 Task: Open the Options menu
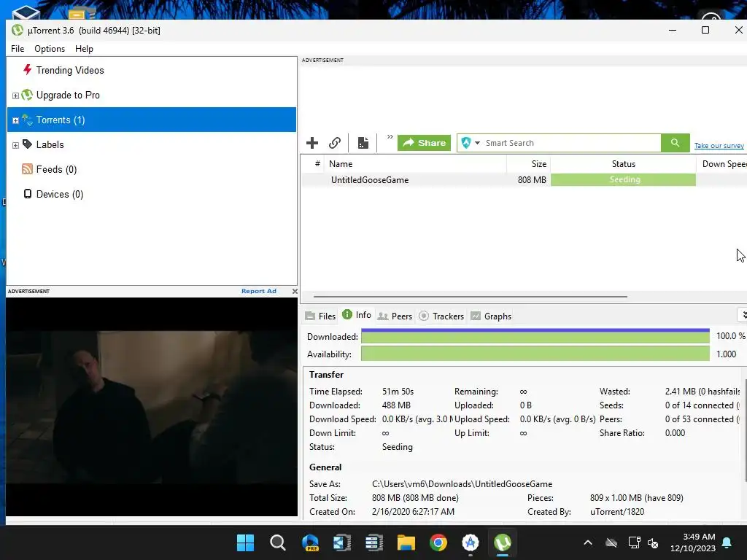[50, 49]
